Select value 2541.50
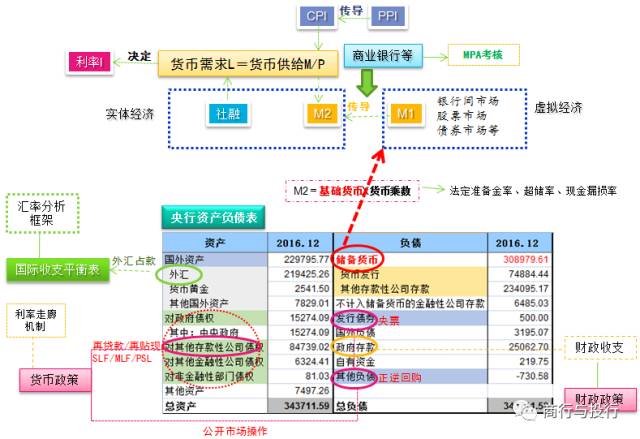This screenshot has height=439, width=640. pos(312,288)
